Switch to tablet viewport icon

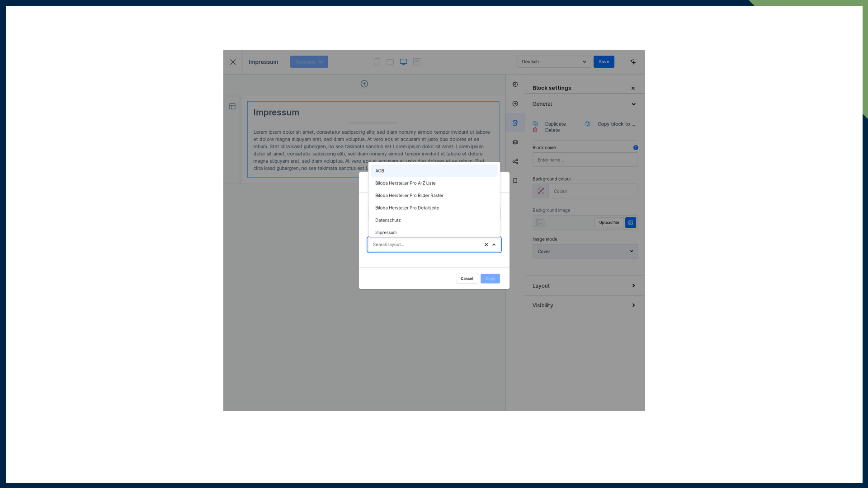pos(390,62)
